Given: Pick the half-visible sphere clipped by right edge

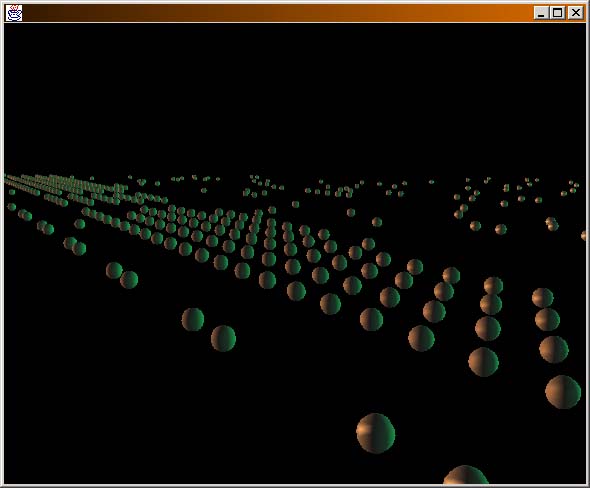Looking at the screenshot, I should click(x=584, y=236).
